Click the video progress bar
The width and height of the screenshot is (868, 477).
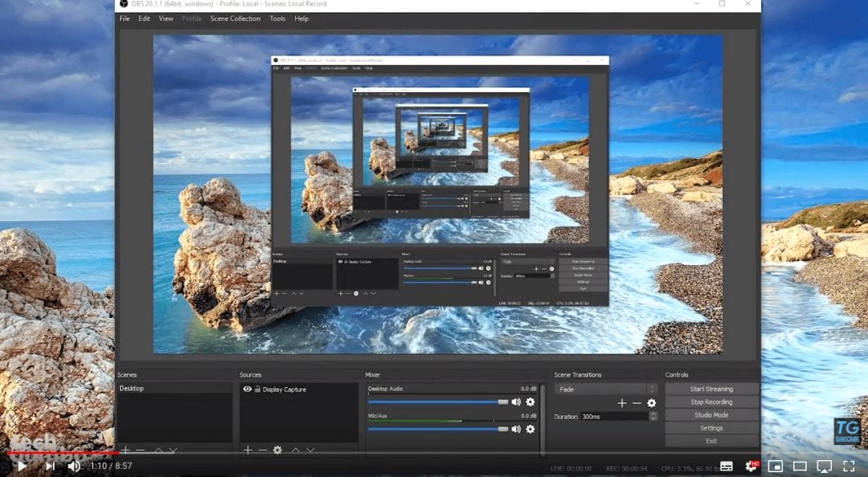point(434,453)
